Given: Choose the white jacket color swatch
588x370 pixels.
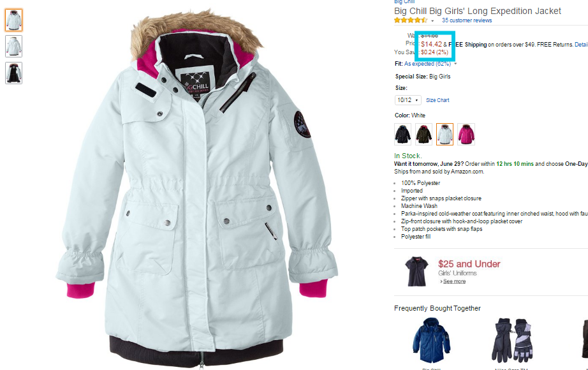Looking at the screenshot, I should click(445, 134).
